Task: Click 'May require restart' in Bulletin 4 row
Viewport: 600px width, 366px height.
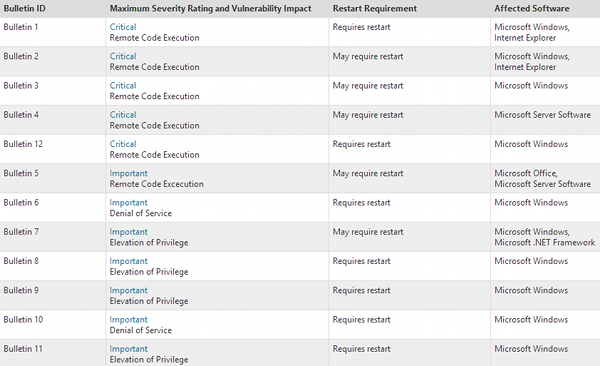Action: click(368, 115)
